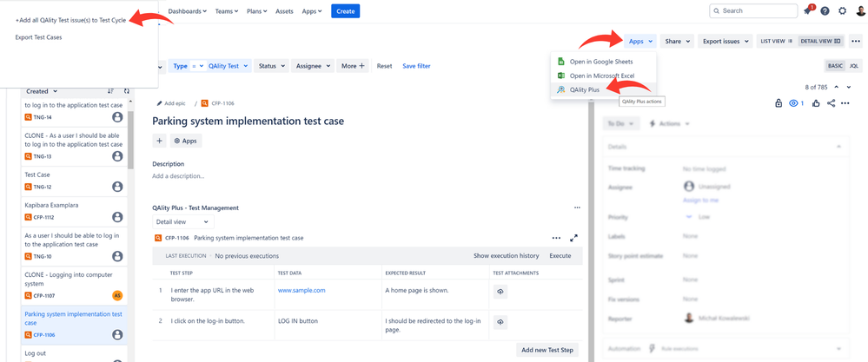This screenshot has height=362, width=868.
Task: Switch to List View
Action: 778,41
